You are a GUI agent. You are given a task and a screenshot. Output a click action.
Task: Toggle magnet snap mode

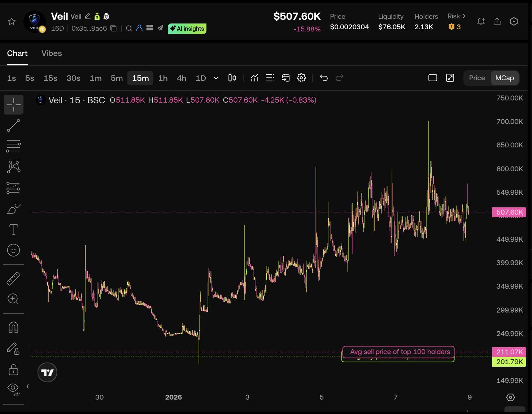pyautogui.click(x=14, y=327)
